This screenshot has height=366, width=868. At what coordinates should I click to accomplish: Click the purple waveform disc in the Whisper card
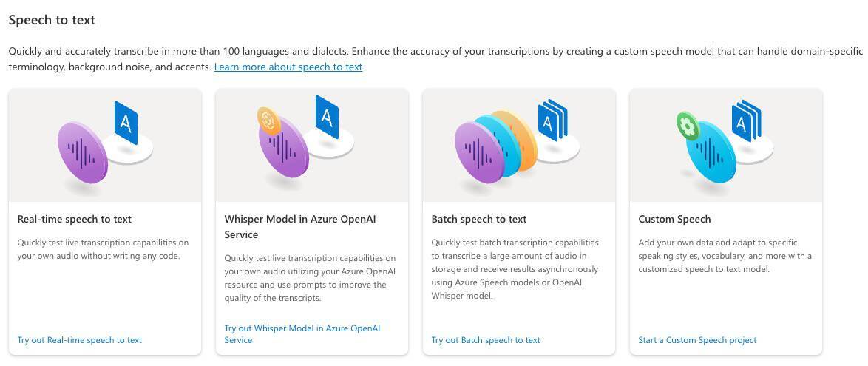coord(284,152)
